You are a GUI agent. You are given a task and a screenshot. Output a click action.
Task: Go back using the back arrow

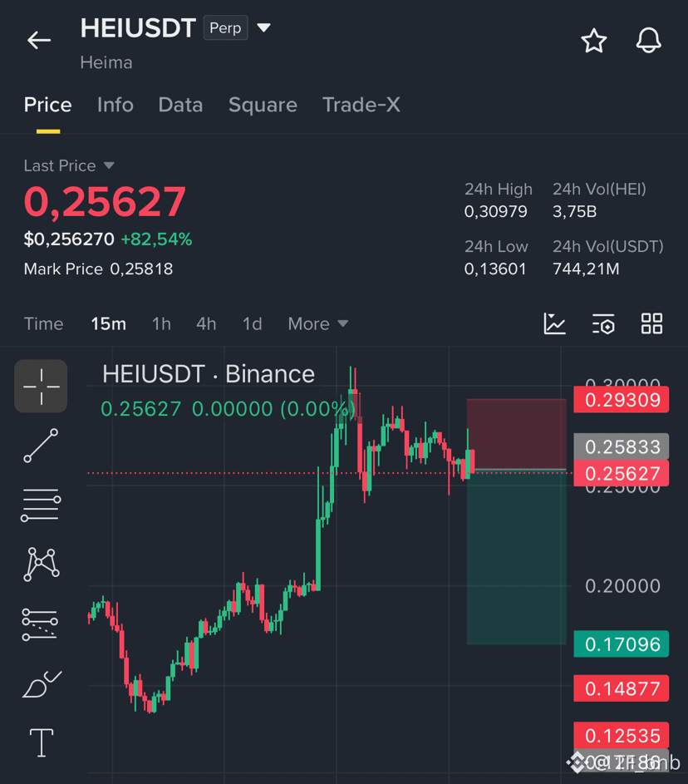39,40
